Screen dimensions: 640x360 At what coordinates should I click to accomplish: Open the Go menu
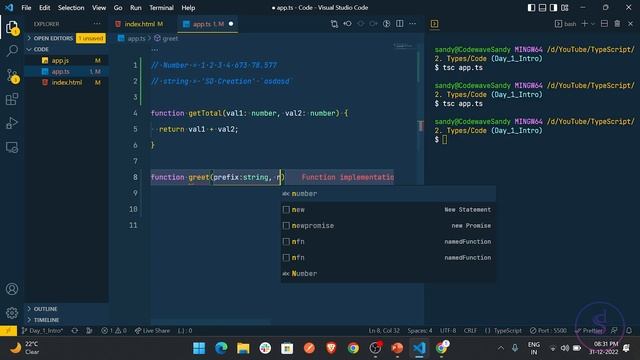point(118,8)
